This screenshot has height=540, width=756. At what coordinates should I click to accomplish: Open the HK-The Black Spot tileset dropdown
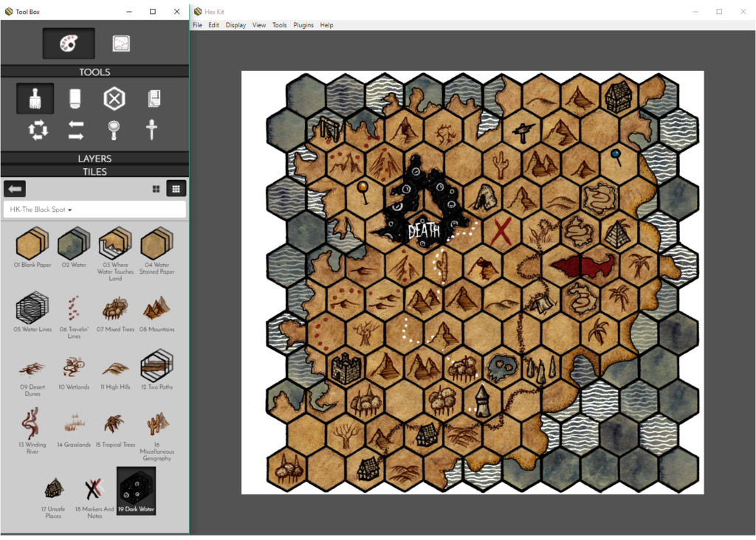(x=94, y=210)
